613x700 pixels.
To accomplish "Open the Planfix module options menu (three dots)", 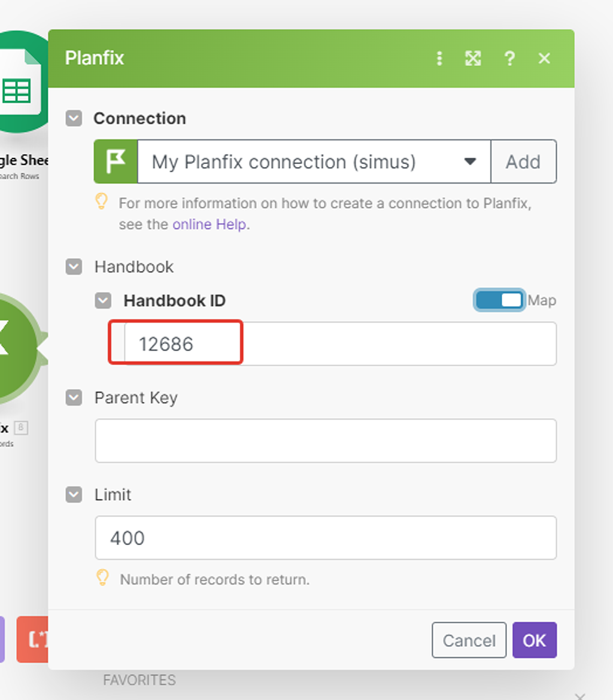I will [x=439, y=59].
